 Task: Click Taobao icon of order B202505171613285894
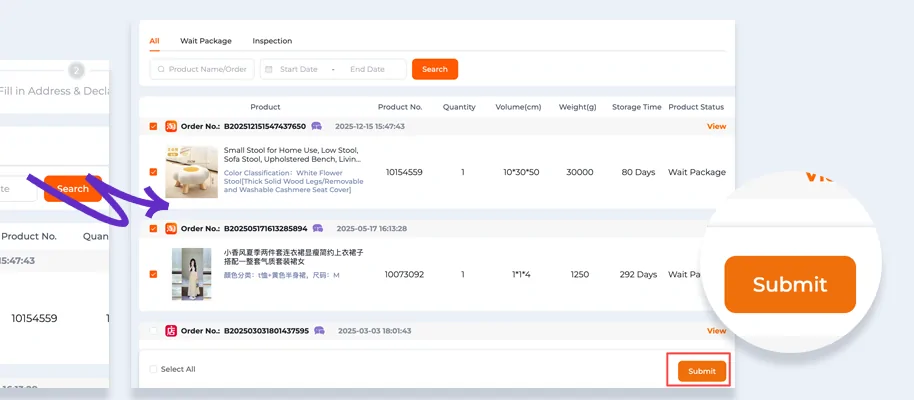[171, 228]
